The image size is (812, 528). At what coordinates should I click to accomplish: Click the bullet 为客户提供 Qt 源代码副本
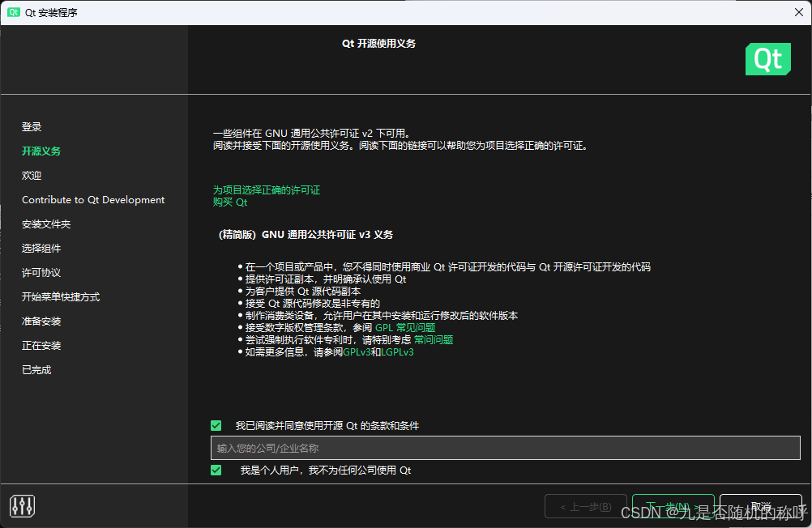coord(303,292)
